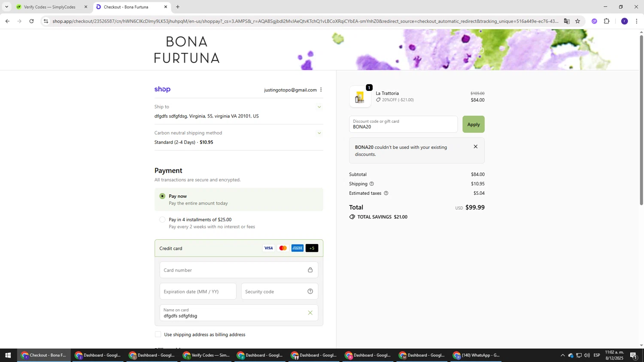Click the justingotopo@gmail.com account email

click(x=290, y=90)
